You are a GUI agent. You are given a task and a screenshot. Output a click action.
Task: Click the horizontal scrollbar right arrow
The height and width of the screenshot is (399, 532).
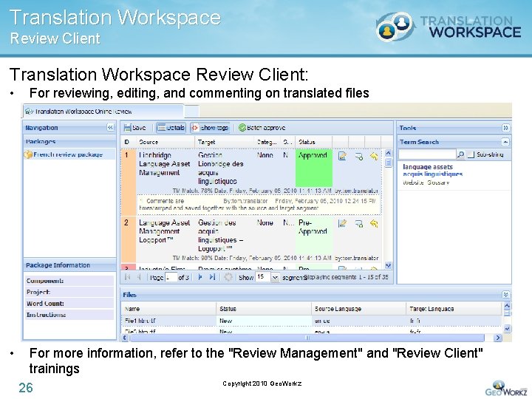click(497, 338)
